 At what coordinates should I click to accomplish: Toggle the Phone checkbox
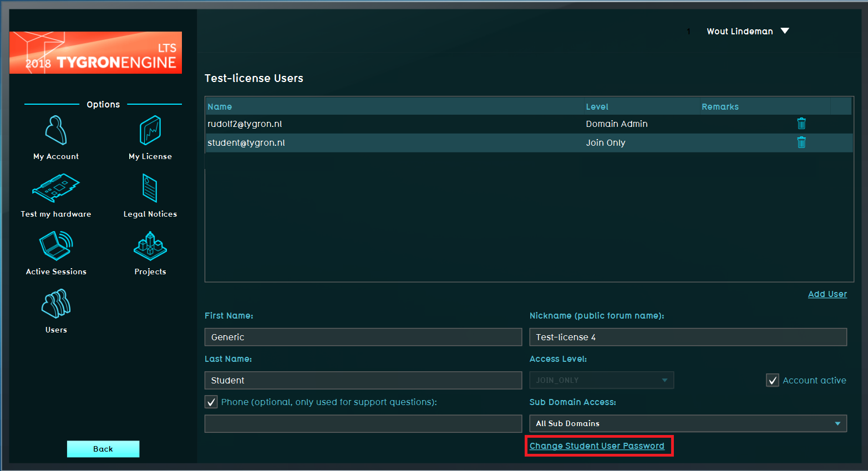point(211,402)
